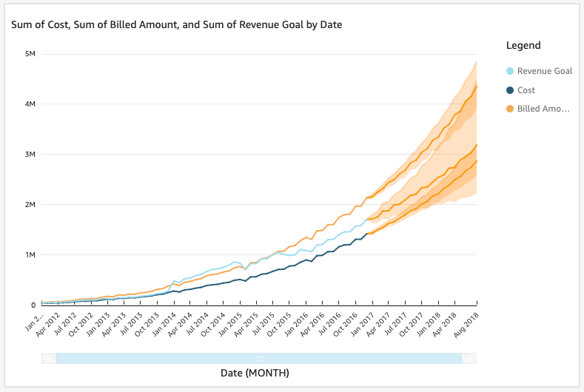
Task: Select the truncated Billed Amount legend label
Action: point(544,109)
